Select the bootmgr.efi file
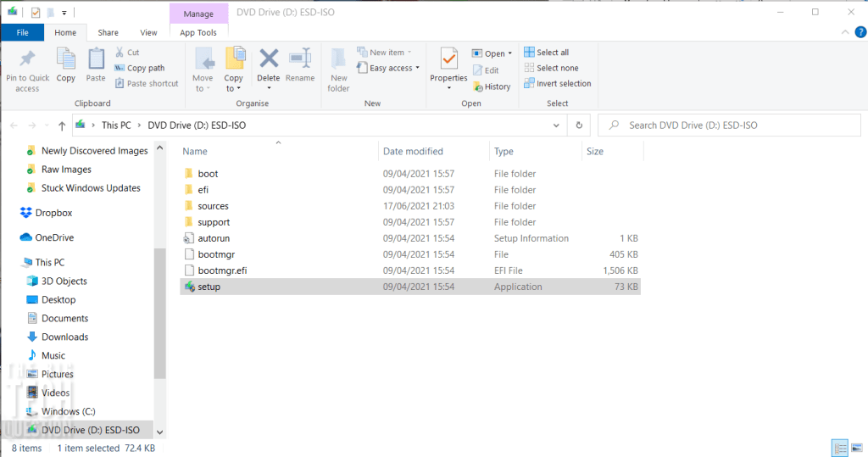 [223, 270]
